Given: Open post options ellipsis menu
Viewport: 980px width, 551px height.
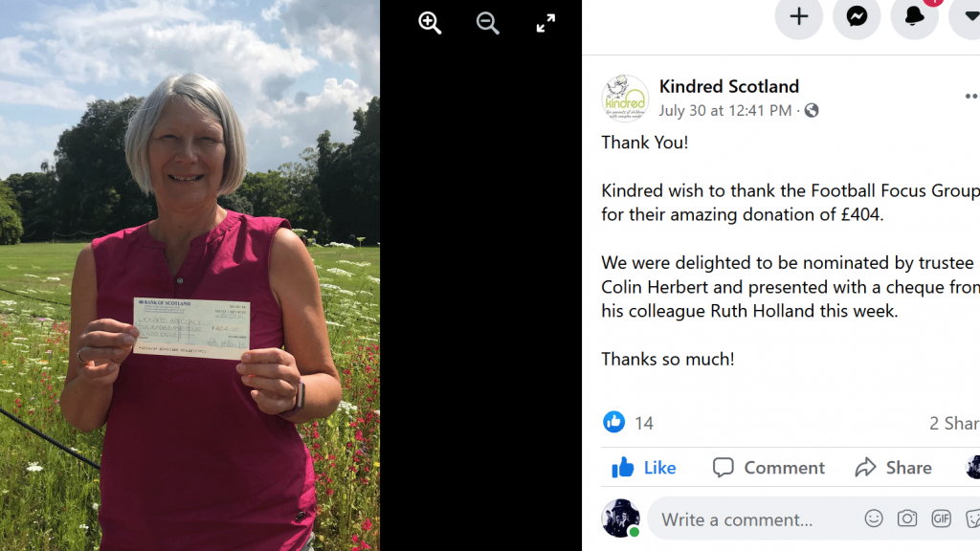Looking at the screenshot, I should pyautogui.click(x=971, y=97).
